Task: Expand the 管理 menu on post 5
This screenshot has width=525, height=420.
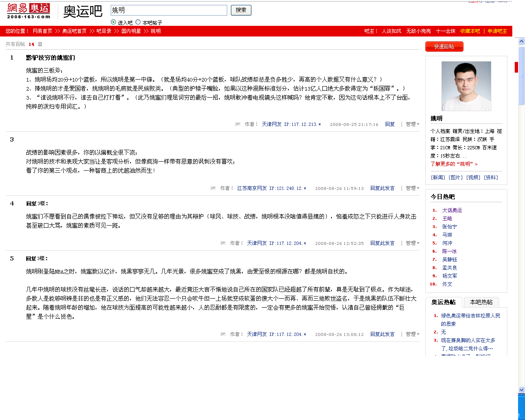Action: (x=412, y=334)
